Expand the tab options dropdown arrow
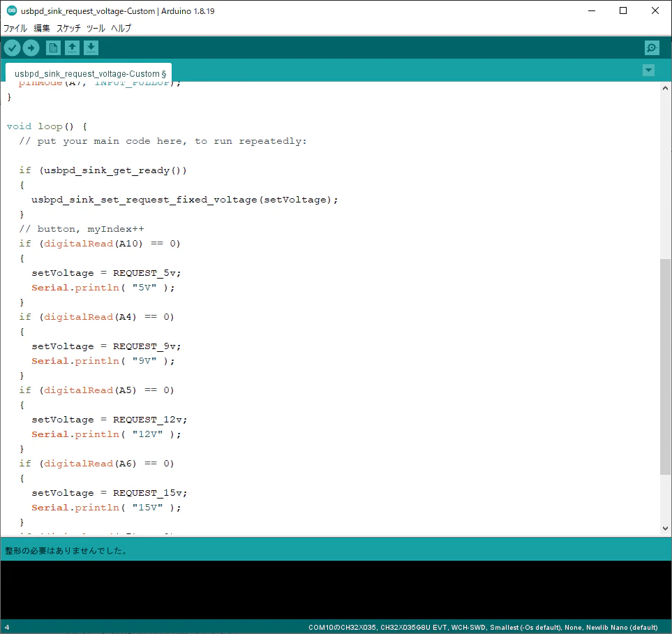The image size is (672, 634). point(648,71)
